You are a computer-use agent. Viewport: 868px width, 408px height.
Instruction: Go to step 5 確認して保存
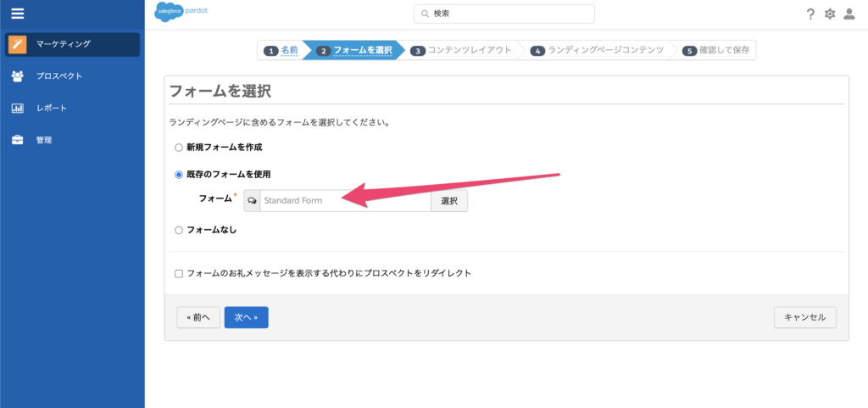click(717, 51)
